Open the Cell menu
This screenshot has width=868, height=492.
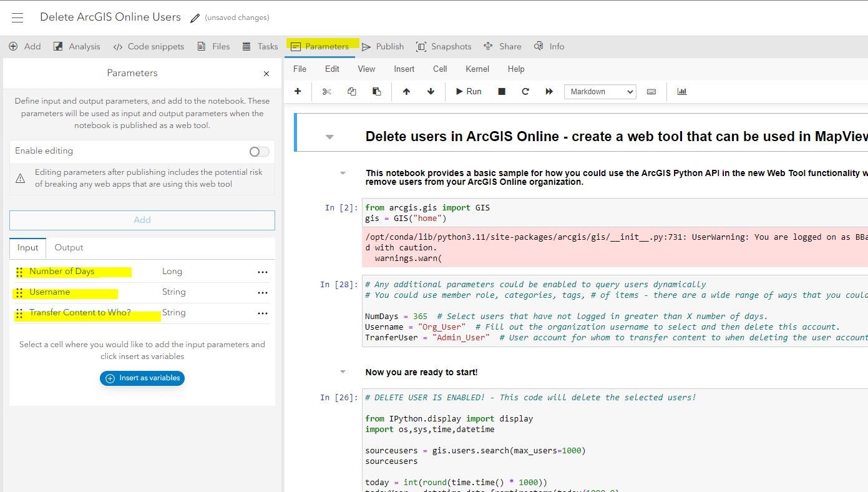[x=439, y=69]
